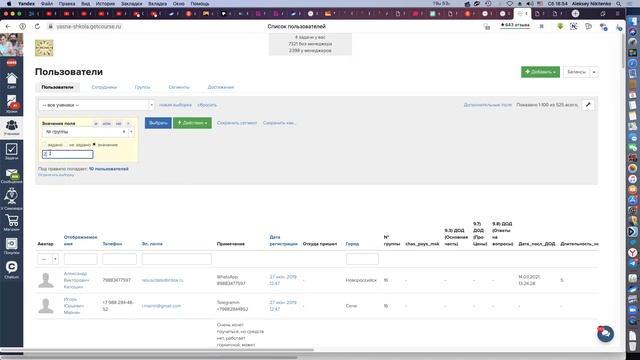
Task: Switch to the Сегменты tab
Action: coord(179,87)
